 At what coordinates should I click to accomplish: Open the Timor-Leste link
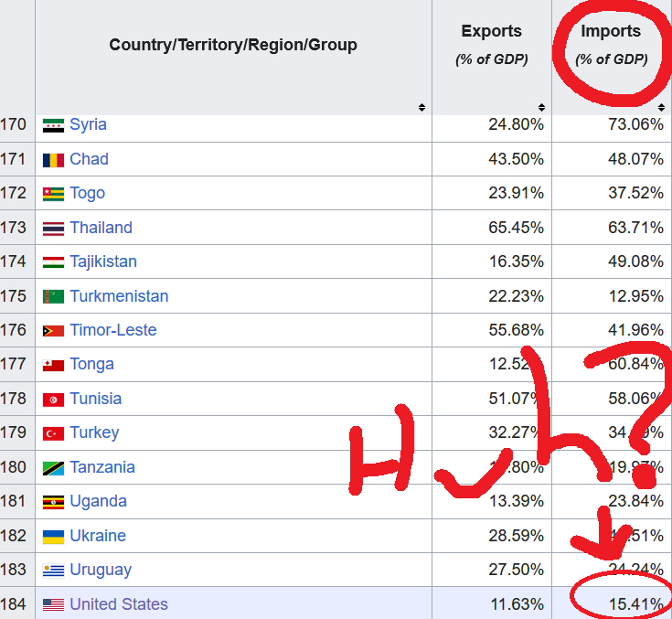click(x=113, y=330)
